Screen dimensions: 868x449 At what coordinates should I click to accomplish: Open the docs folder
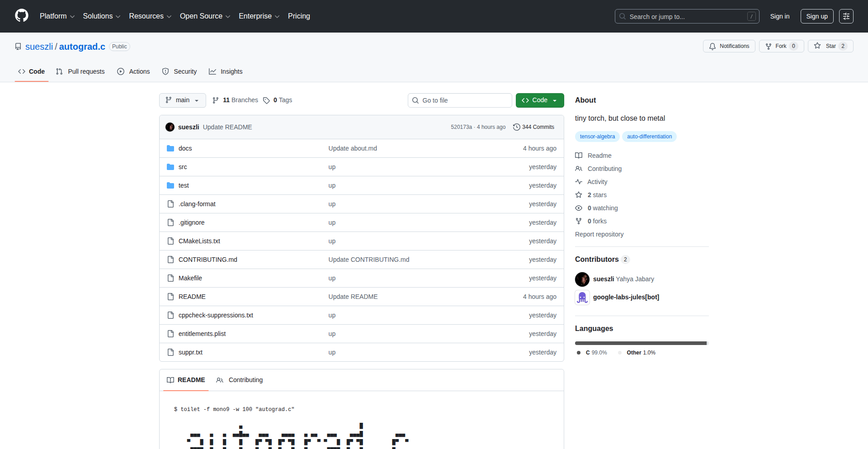[185, 148]
